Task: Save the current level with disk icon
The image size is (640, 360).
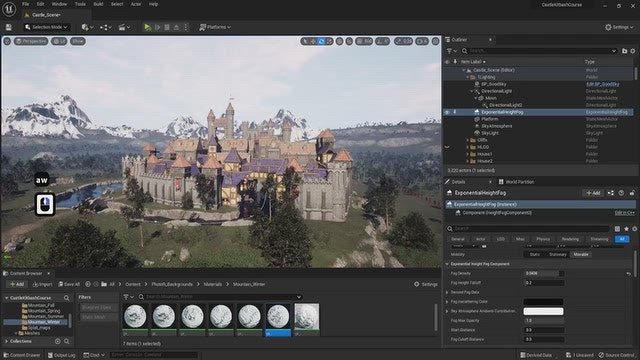Action: click(8, 27)
